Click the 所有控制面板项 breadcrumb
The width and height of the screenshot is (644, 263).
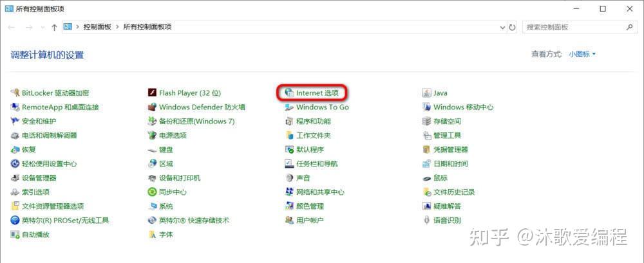coord(147,27)
